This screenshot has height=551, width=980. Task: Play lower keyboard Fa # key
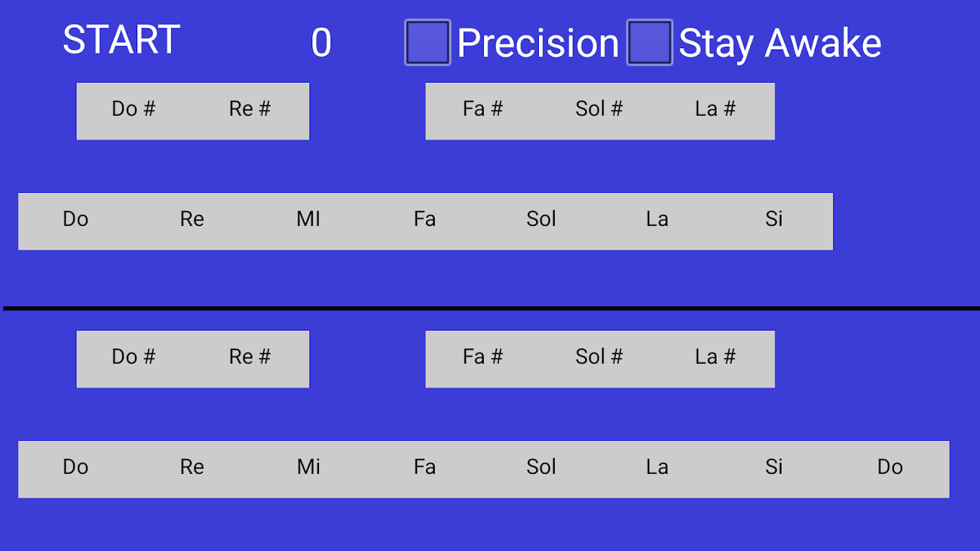point(483,357)
